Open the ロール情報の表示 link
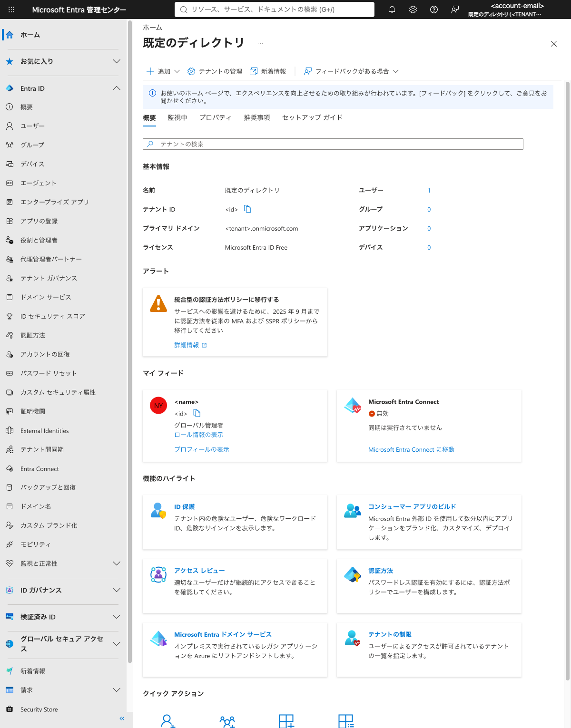Image resolution: width=571 pixels, height=728 pixels. click(x=198, y=435)
